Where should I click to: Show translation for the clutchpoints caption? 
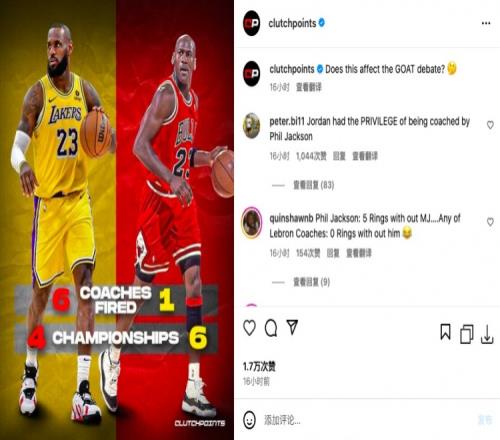coord(309,87)
